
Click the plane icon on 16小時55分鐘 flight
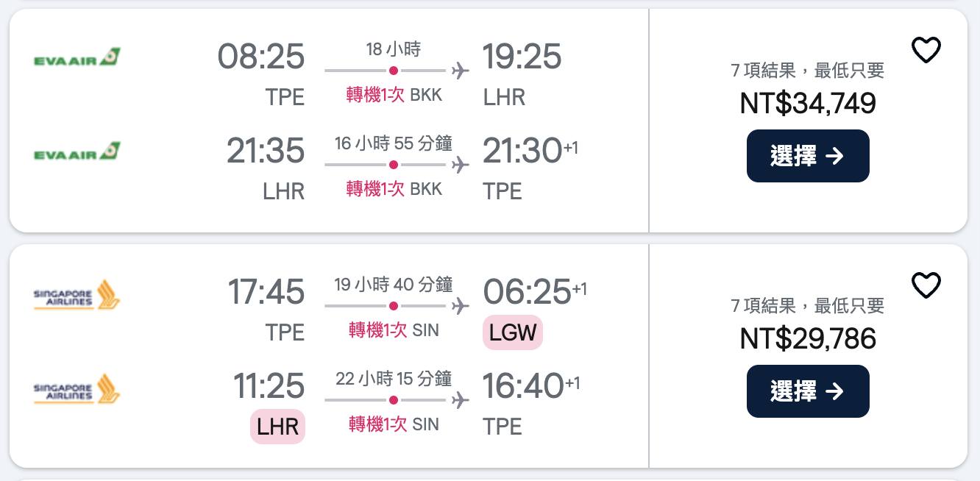pyautogui.click(x=461, y=165)
